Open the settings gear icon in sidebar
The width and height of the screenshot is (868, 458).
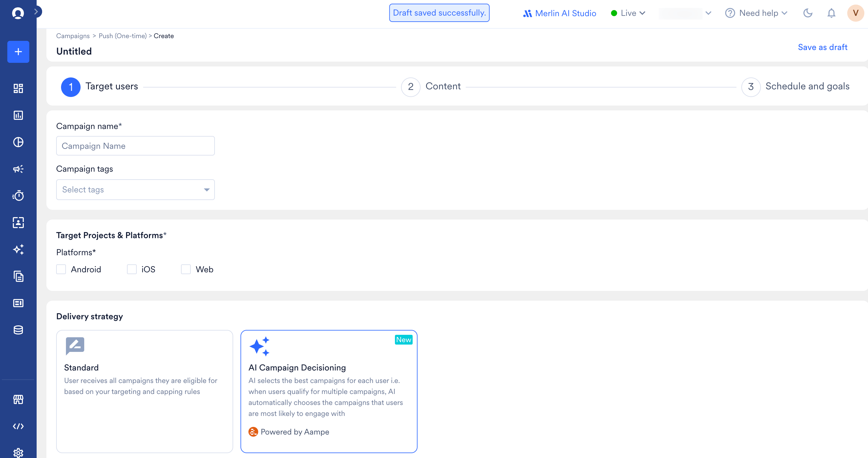[18, 453]
